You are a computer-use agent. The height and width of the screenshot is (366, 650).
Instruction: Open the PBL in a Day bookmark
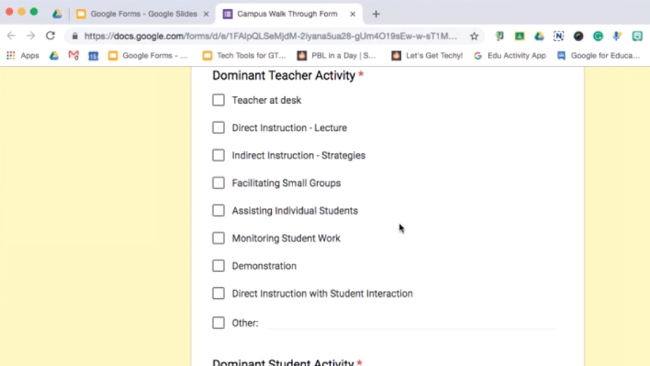[x=337, y=56]
